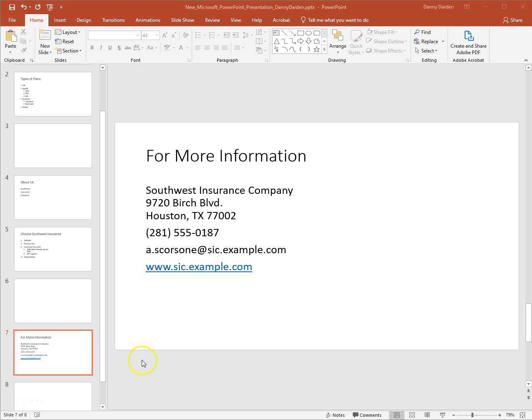
Task: Open bulleted list formatting
Action: coord(197,35)
